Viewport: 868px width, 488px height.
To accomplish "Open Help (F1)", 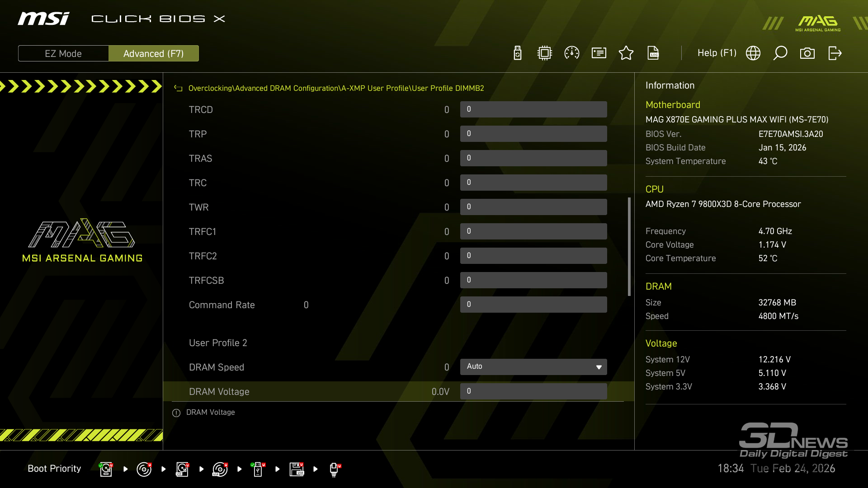I will click(717, 53).
